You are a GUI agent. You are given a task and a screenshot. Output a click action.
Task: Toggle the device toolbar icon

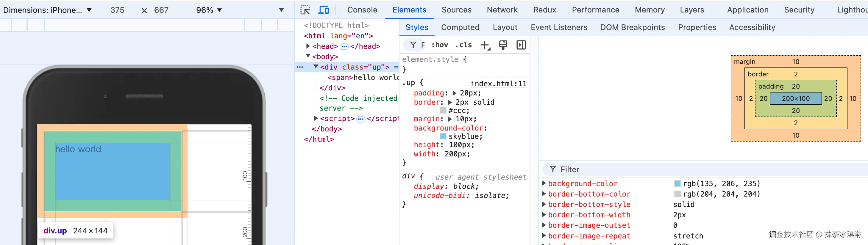click(x=324, y=10)
